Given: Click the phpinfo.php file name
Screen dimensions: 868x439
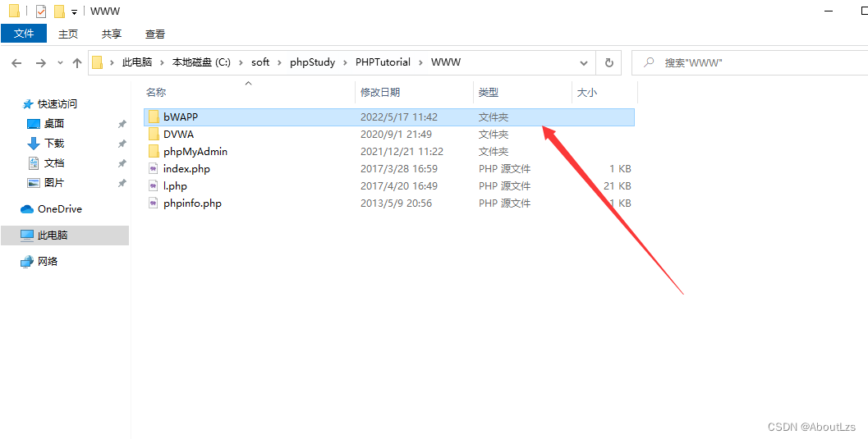Looking at the screenshot, I should (x=193, y=203).
